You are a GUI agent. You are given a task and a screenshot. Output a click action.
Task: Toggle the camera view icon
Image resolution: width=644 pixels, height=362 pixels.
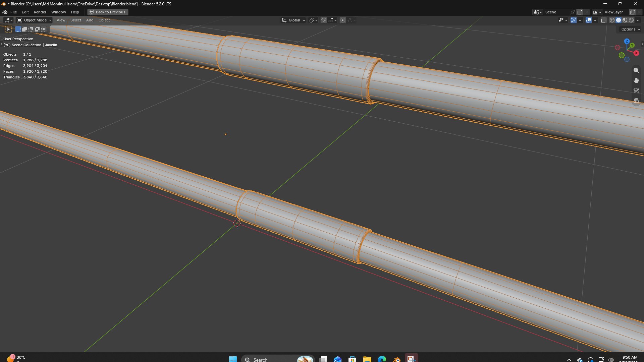tap(636, 90)
